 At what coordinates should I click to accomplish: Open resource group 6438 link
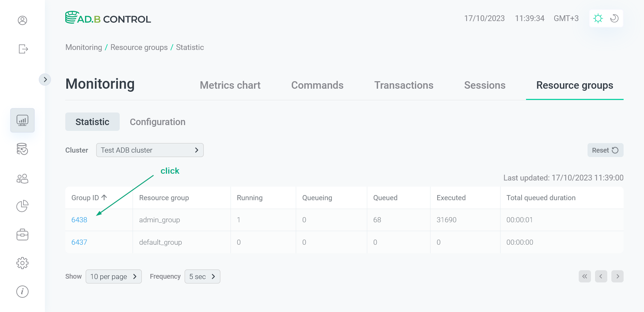click(79, 220)
